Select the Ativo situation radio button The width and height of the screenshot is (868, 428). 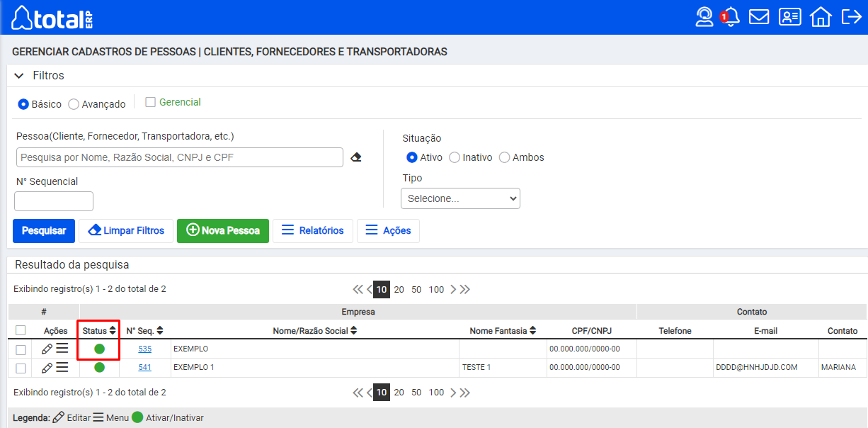(412, 157)
